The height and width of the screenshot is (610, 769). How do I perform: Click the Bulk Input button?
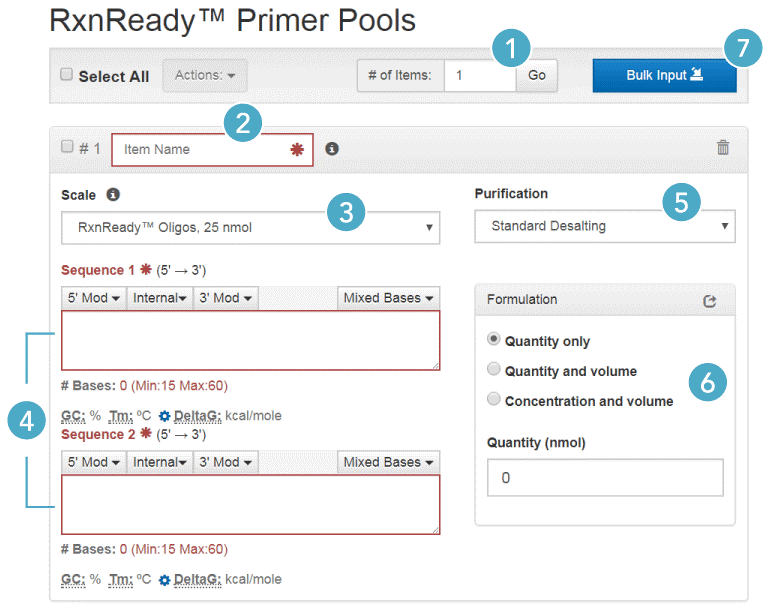(665, 76)
